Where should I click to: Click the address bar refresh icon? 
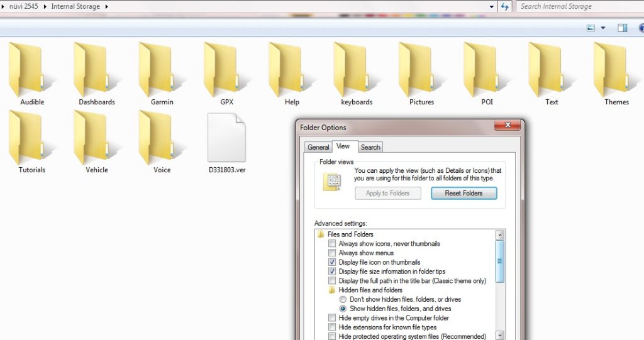[x=505, y=6]
